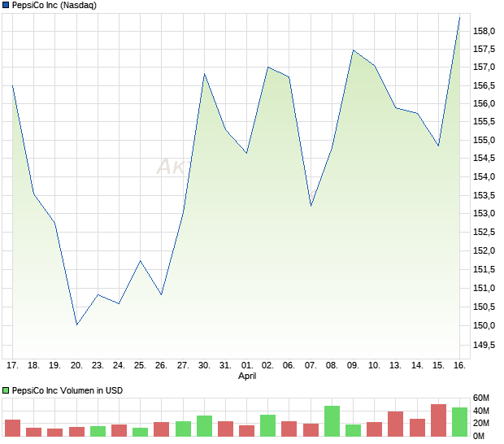Click the '01.' date label
Screen dimensions: 504x444
pos(247,365)
